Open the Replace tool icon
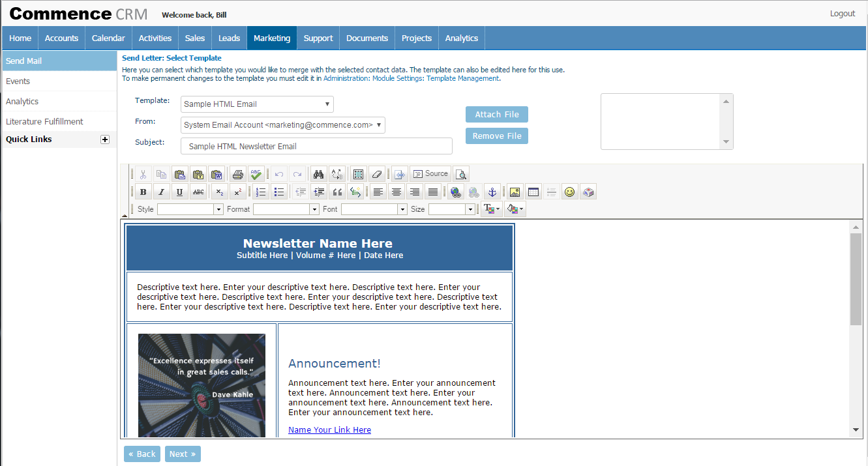This screenshot has width=868, height=466. coord(337,174)
